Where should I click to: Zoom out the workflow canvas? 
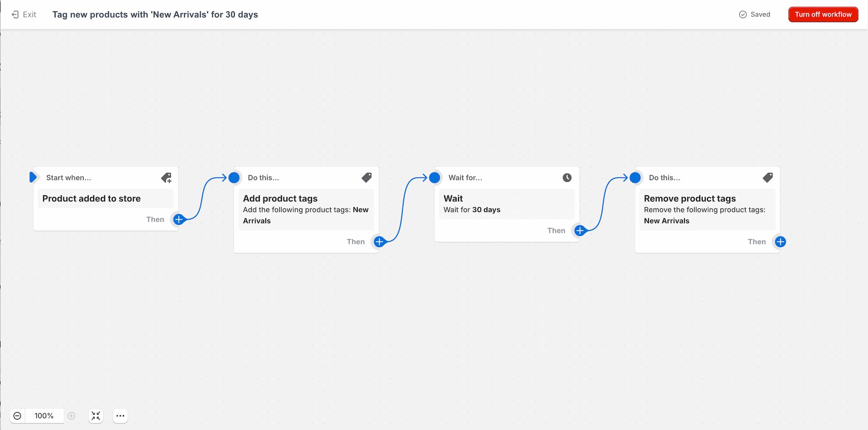(x=17, y=416)
